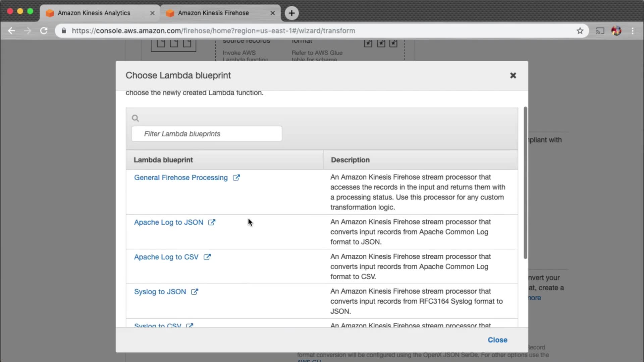
Task: Bookmark page with the star icon
Action: coord(580,31)
